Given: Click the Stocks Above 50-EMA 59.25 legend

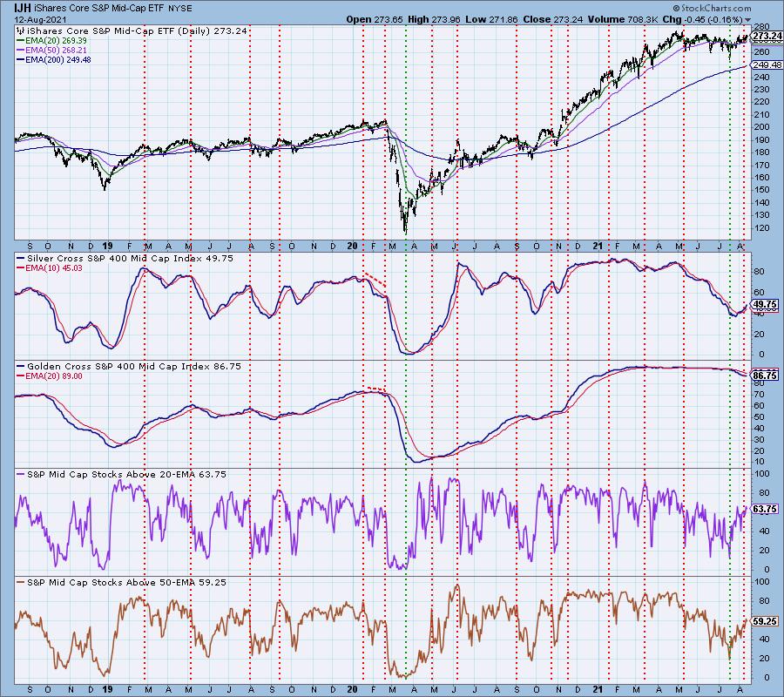Looking at the screenshot, I should [x=121, y=583].
